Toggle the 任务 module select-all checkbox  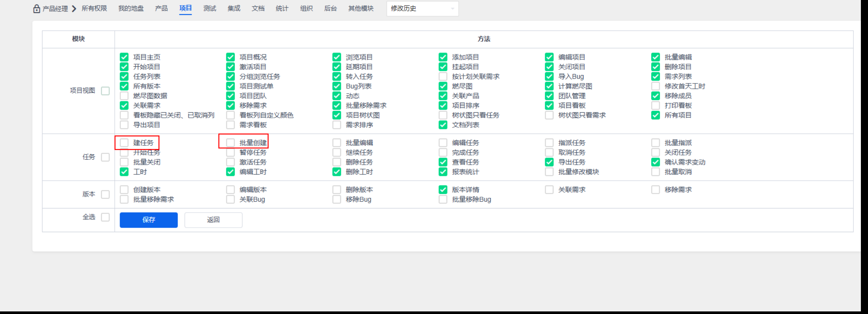coord(105,157)
